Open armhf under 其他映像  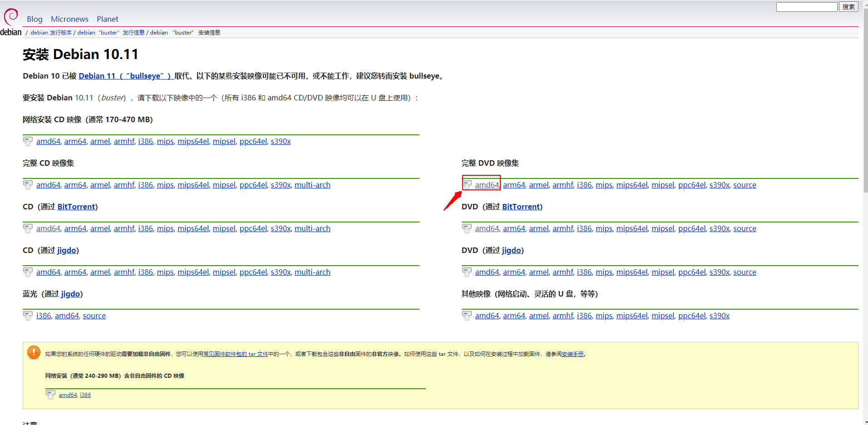(x=563, y=316)
